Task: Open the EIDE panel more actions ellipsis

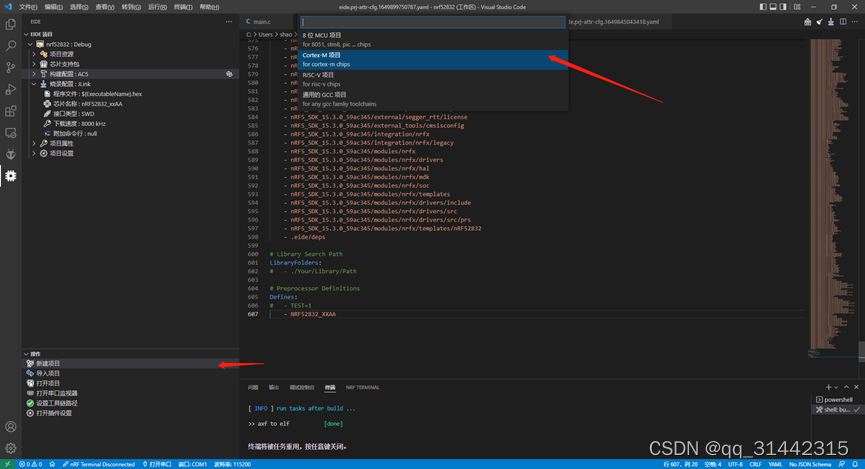Action: pos(229,22)
